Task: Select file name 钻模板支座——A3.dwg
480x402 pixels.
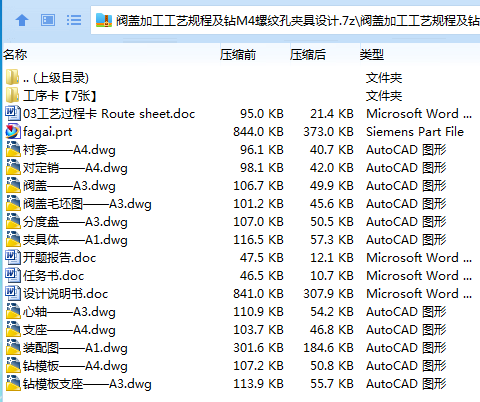Action: (x=87, y=384)
